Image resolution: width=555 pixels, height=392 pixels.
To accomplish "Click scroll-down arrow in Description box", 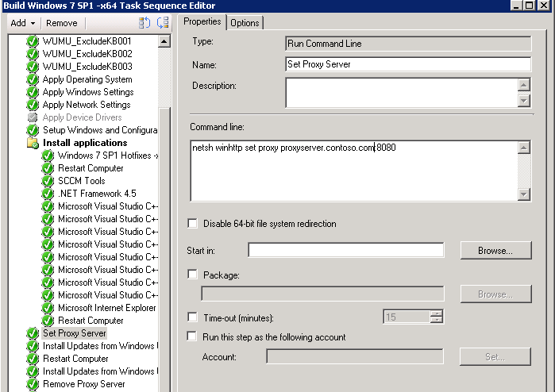I will point(523,100).
